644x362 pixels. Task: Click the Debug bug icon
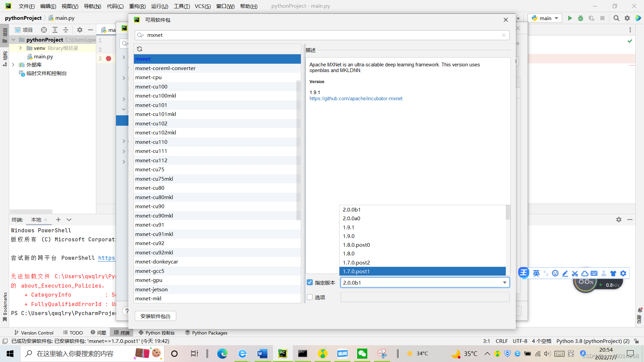pos(581,18)
